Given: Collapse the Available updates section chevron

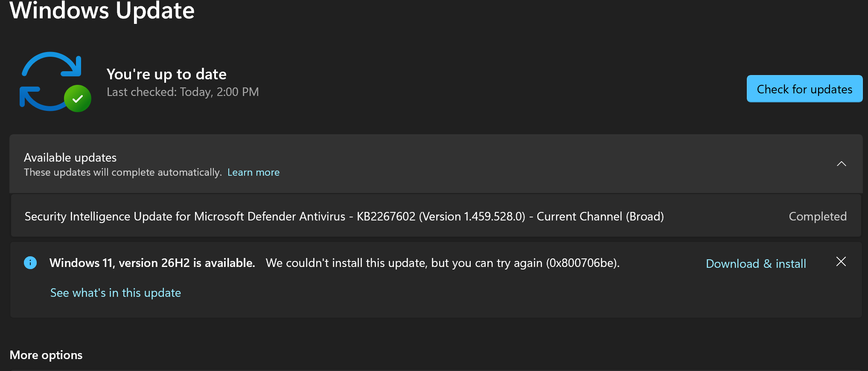Looking at the screenshot, I should point(841,164).
